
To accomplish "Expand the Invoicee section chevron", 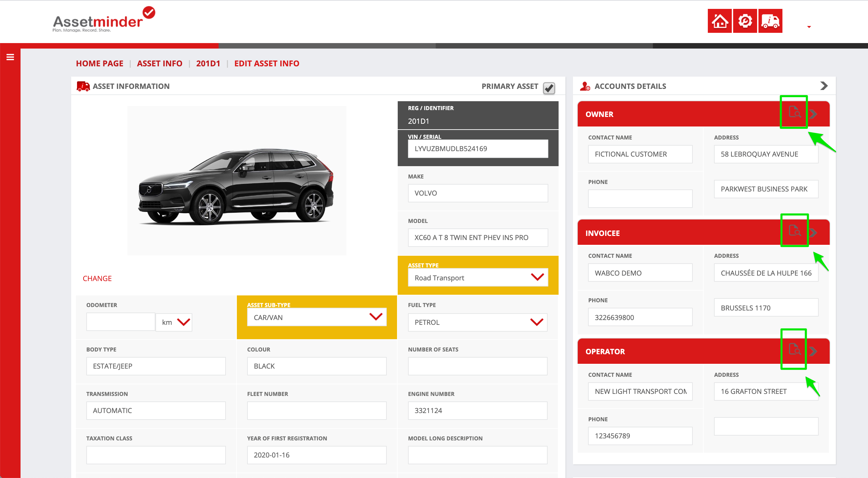I will (x=814, y=233).
